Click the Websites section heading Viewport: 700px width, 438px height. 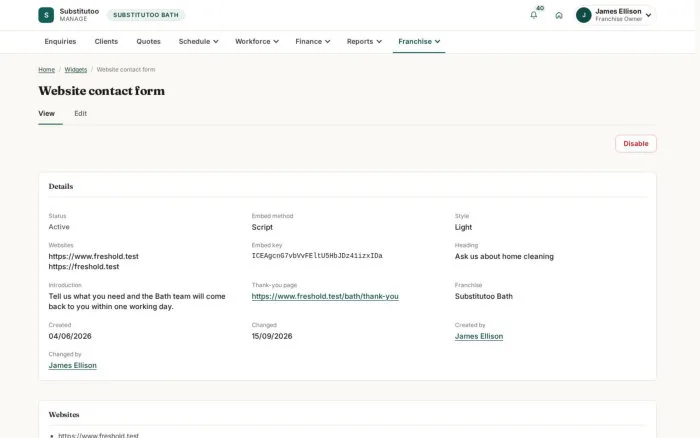tap(64, 414)
